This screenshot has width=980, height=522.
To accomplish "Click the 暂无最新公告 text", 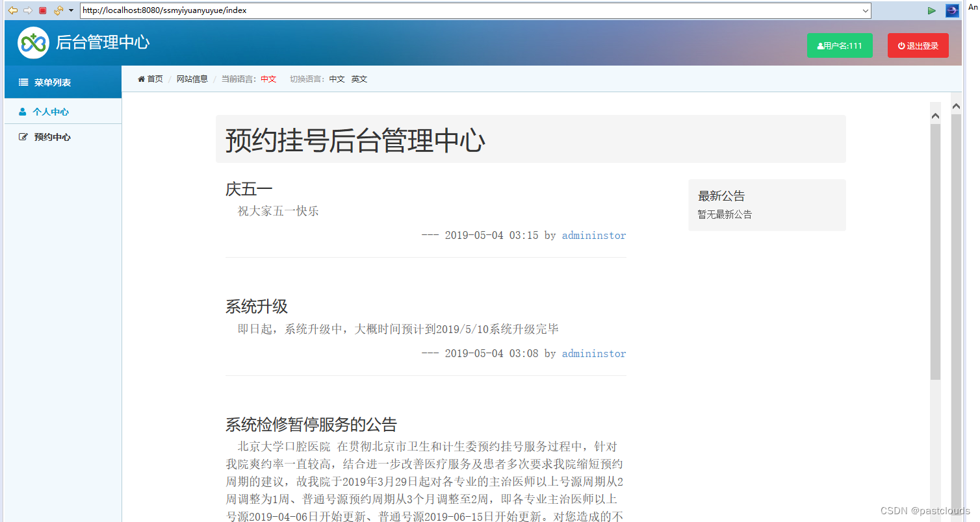I will [x=725, y=214].
